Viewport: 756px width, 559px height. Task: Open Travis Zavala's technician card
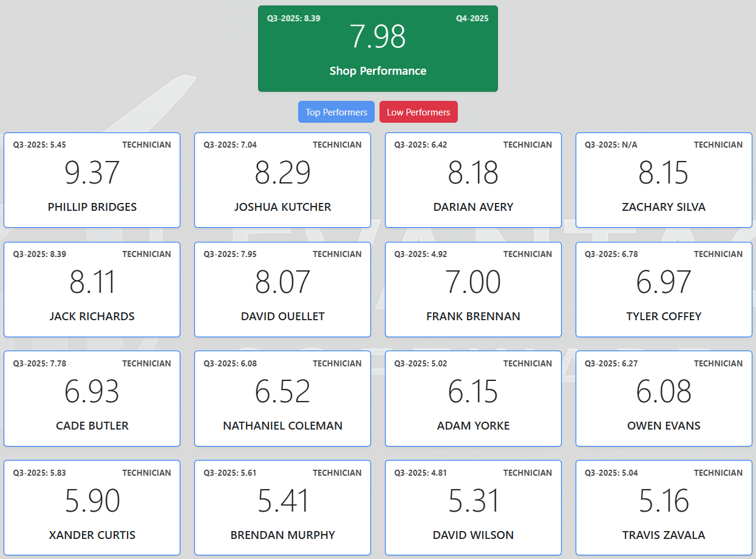click(x=664, y=508)
